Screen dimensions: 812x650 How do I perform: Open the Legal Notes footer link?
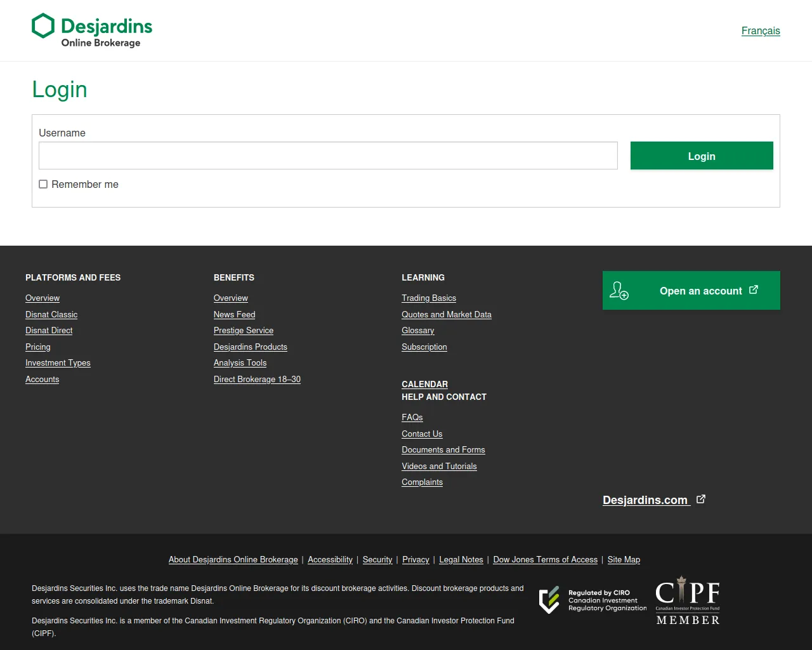(461, 559)
